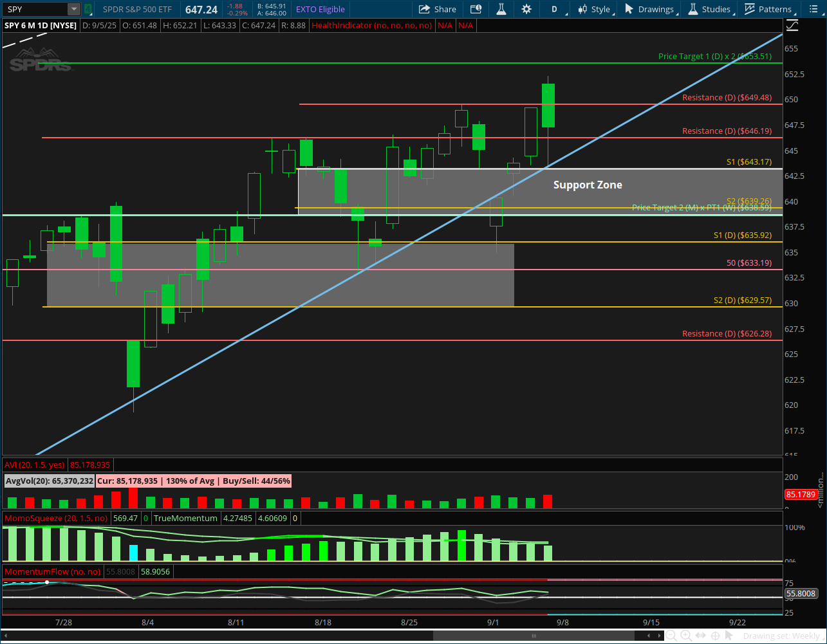Click the Share button
The image size is (827, 644).
(x=438, y=9)
